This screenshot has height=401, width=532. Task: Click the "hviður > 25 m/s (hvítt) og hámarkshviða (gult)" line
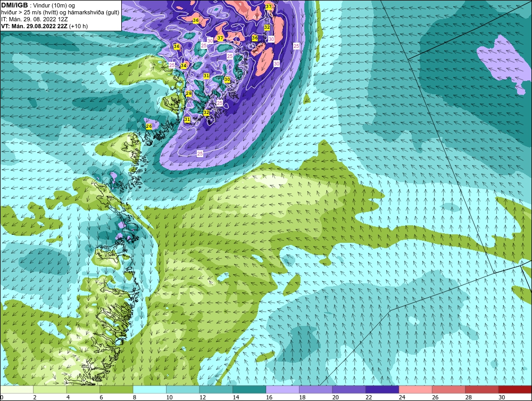point(61,13)
